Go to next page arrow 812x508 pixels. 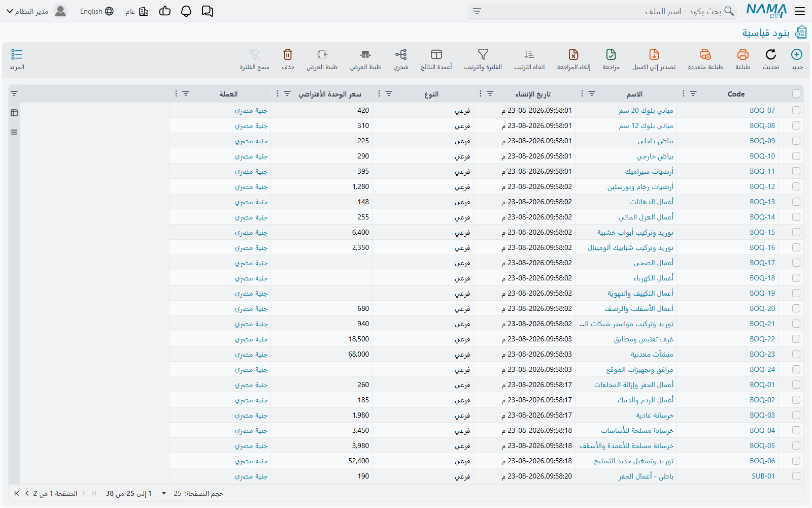coord(27,493)
